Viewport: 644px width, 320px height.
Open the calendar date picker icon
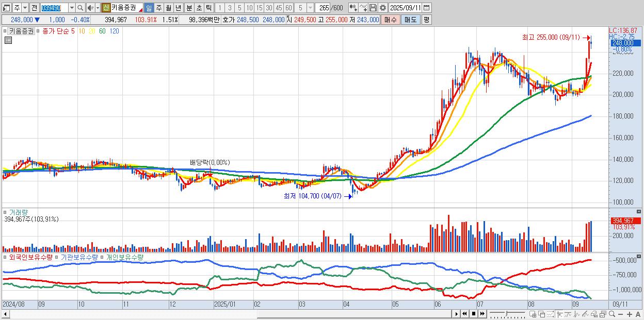[x=427, y=8]
